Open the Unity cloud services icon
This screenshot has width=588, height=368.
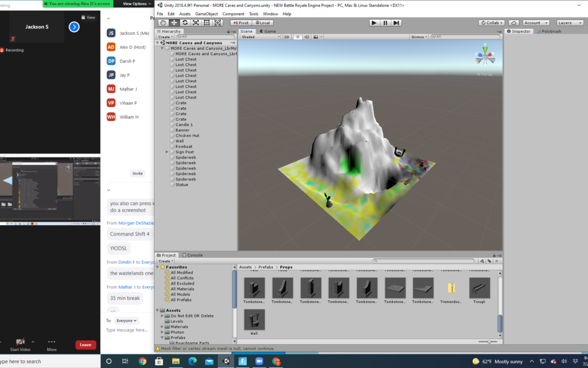coord(514,23)
